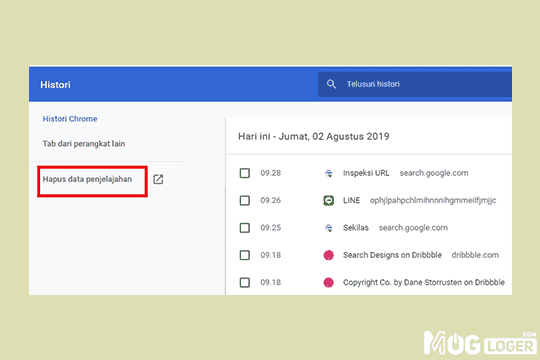Click search.google.com beside Sekilas
540x360 pixels.
(x=413, y=228)
